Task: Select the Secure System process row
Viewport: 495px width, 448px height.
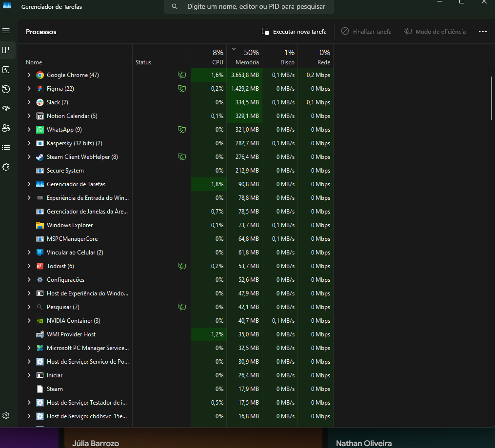Action: tap(176, 171)
